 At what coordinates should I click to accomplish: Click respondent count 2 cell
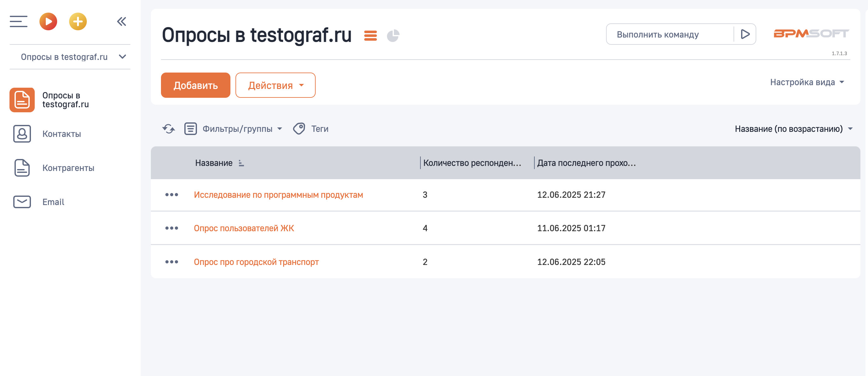[x=425, y=261]
